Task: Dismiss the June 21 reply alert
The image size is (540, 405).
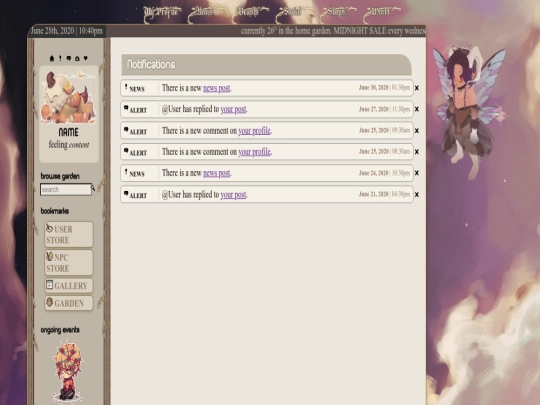Action: (417, 195)
